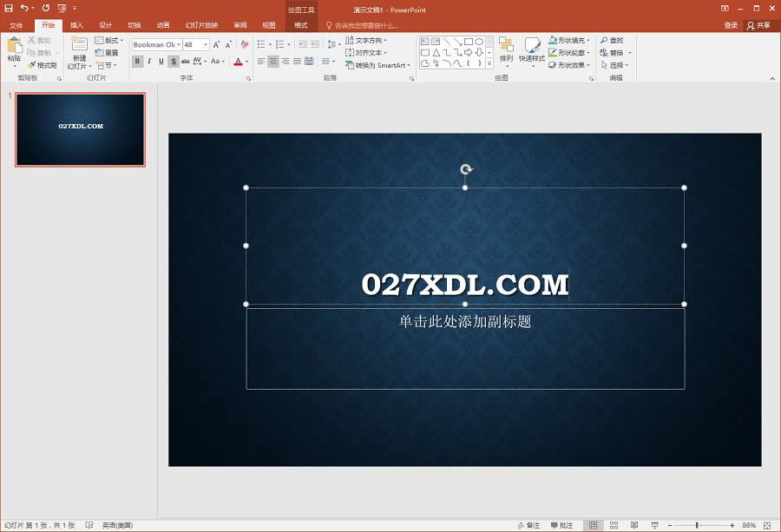Select the rectangle shape in the shapes gallery
781x532 pixels.
(469, 42)
